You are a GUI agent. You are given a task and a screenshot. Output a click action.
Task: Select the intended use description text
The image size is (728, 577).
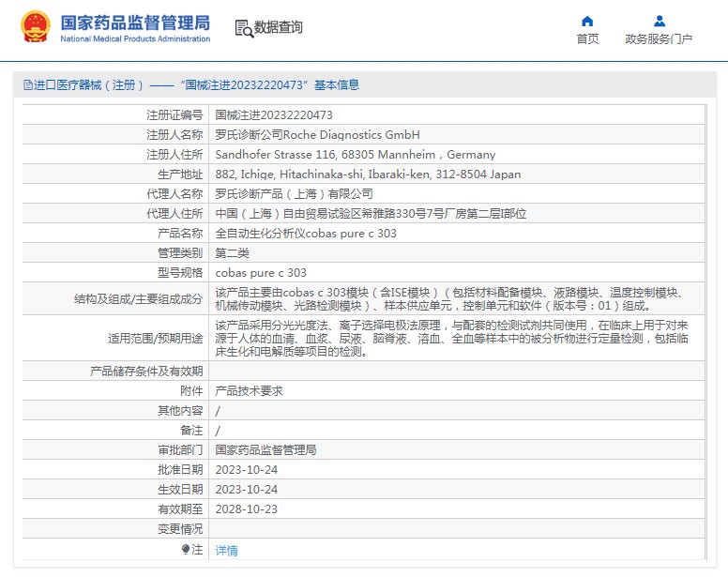tap(451, 338)
